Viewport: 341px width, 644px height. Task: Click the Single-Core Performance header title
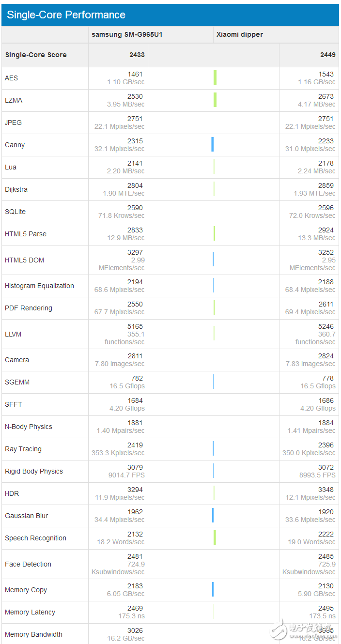point(66,15)
